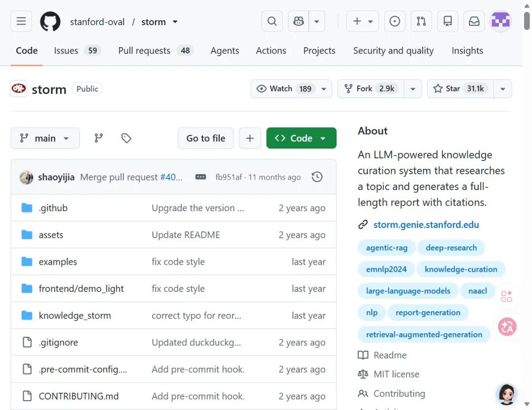Viewport: 532px width, 410px height.
Task: Switch branch using main dropdown
Action: click(x=45, y=138)
